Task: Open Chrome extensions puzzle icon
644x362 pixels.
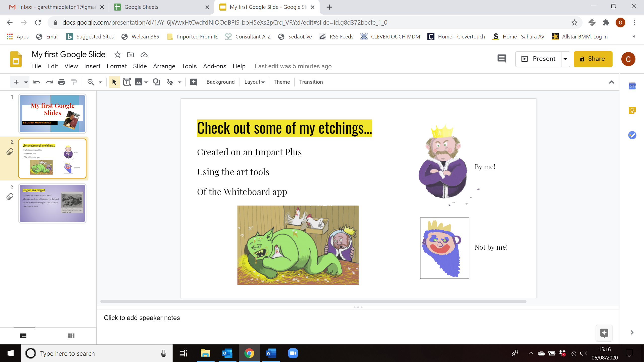Action: [606, 23]
